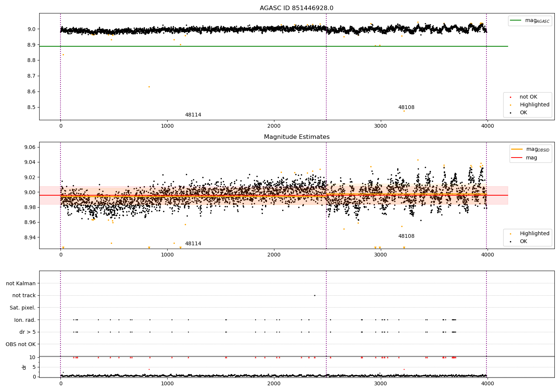The height and width of the screenshot is (392, 560).
Task: Click the 'Ion. rad.' row label
Action: click(x=25, y=320)
